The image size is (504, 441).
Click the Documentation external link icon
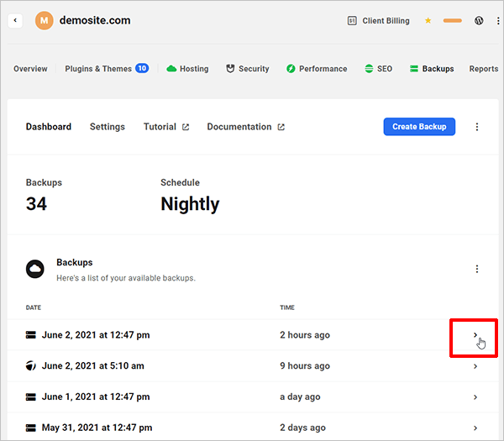[x=281, y=128]
